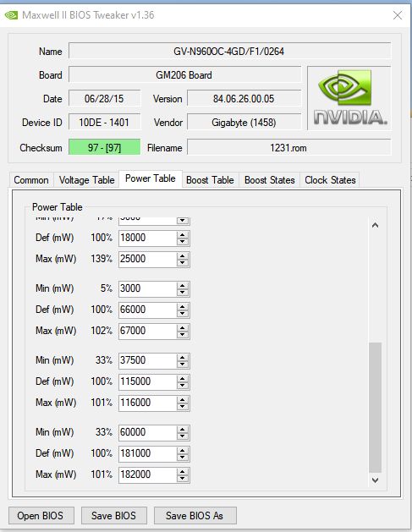The width and height of the screenshot is (412, 532).
Task: Decrease the 66000 Def value with down arrow
Action: pos(183,314)
